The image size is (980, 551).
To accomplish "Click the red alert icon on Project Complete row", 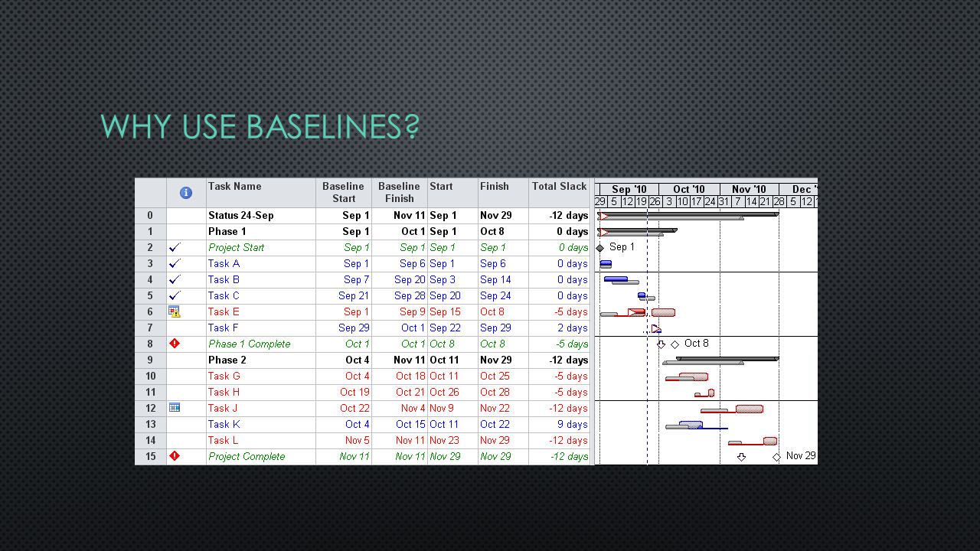I will click(175, 456).
